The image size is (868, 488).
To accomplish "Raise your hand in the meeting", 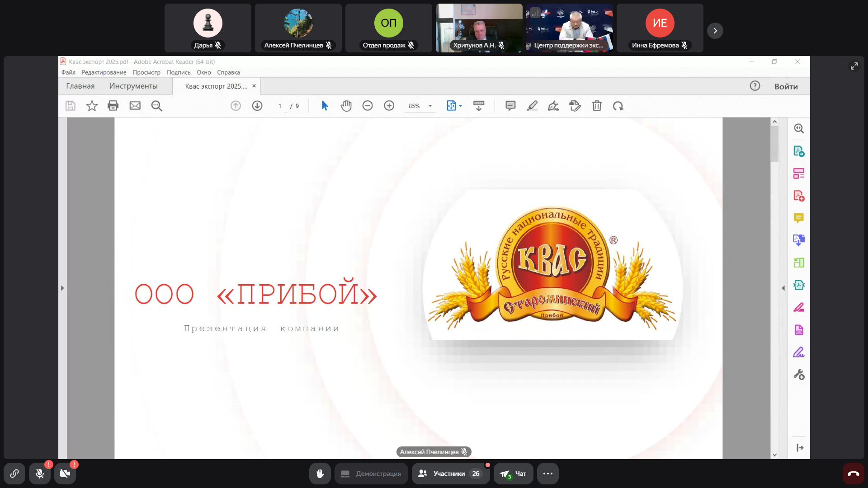I will [320, 474].
